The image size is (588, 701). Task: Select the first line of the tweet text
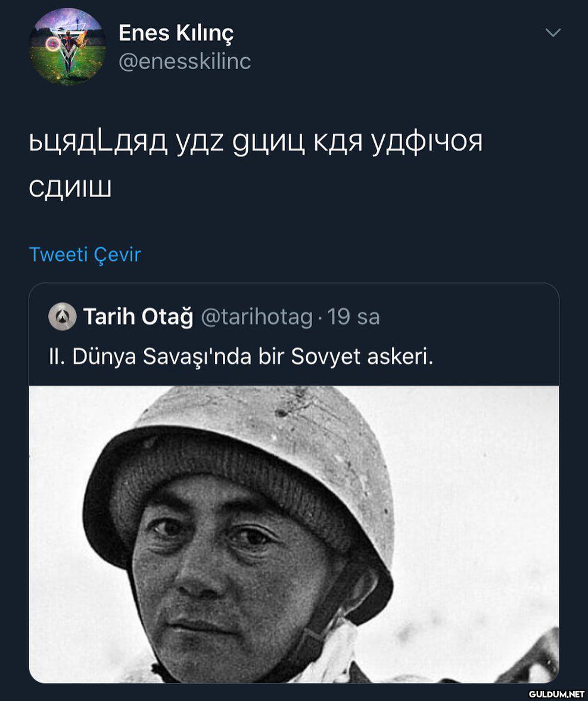pos(256,143)
